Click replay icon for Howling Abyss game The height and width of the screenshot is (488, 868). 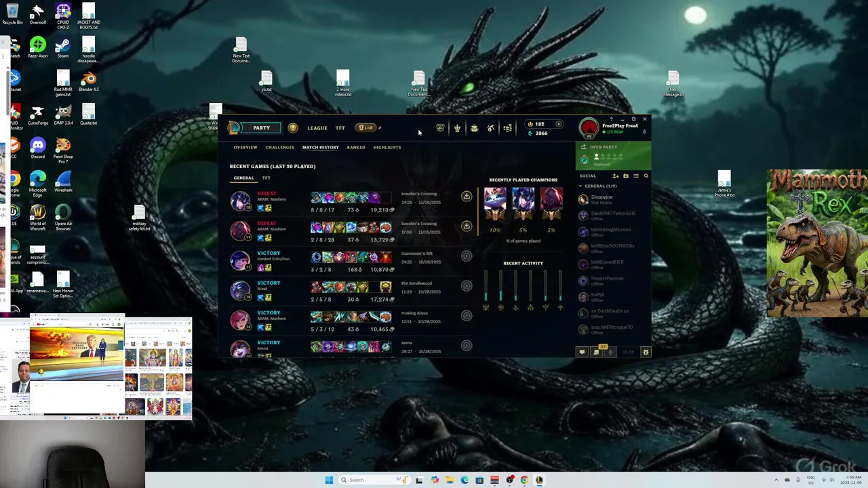467,316
